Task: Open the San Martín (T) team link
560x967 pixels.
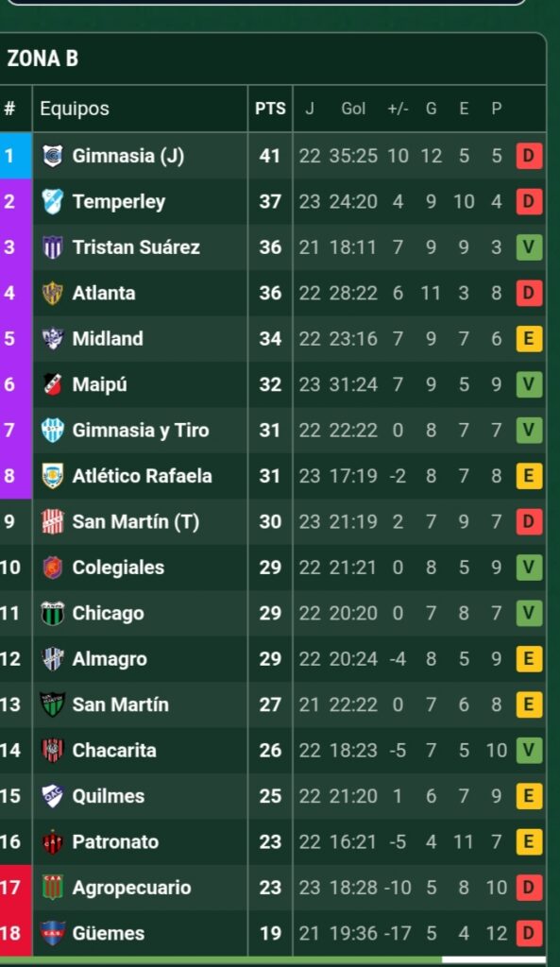Action: (136, 521)
